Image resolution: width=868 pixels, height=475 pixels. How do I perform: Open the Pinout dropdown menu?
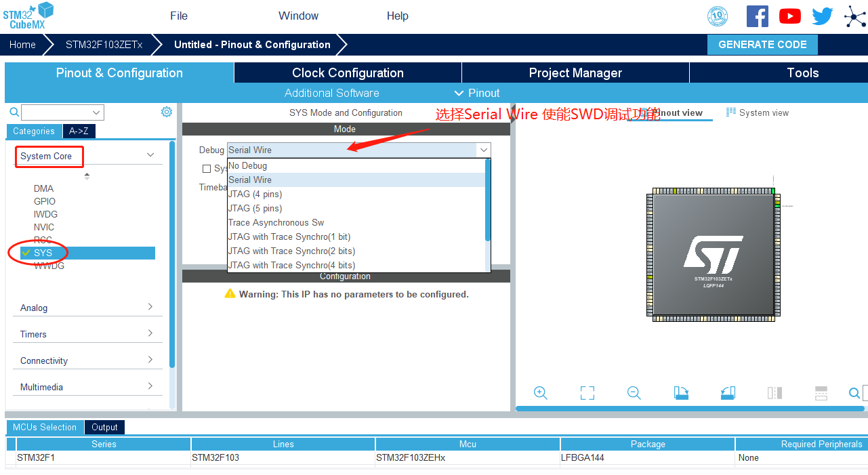coord(477,93)
